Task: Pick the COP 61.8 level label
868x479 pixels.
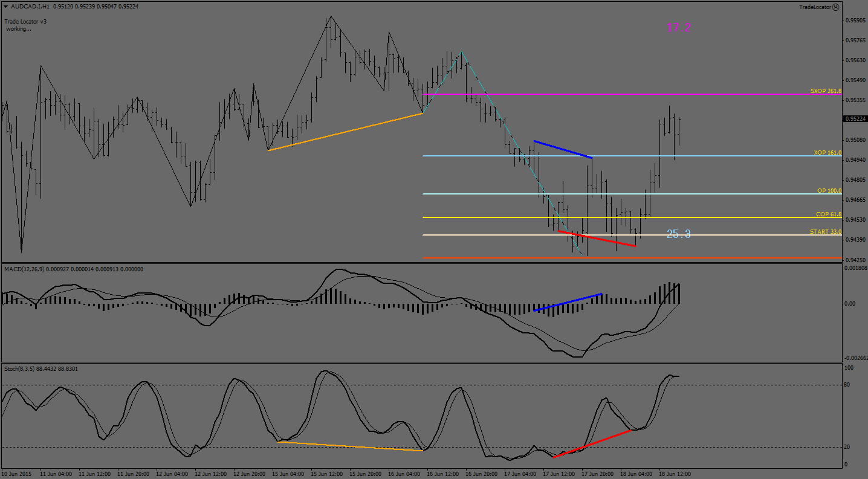Action: [x=828, y=214]
